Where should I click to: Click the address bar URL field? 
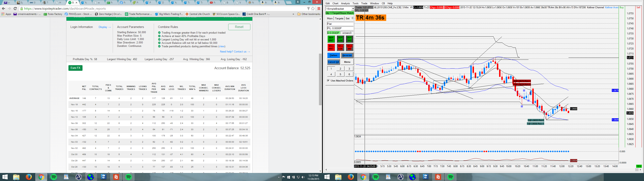(162, 8)
